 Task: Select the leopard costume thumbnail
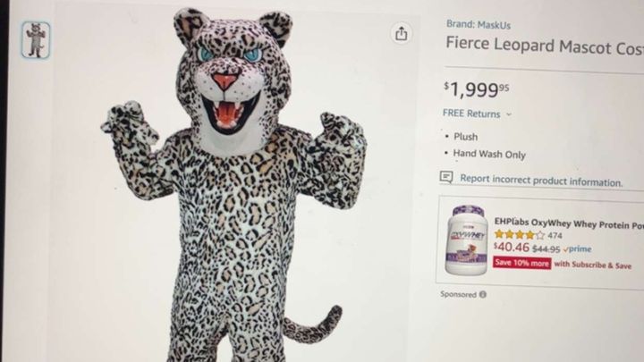click(x=36, y=39)
